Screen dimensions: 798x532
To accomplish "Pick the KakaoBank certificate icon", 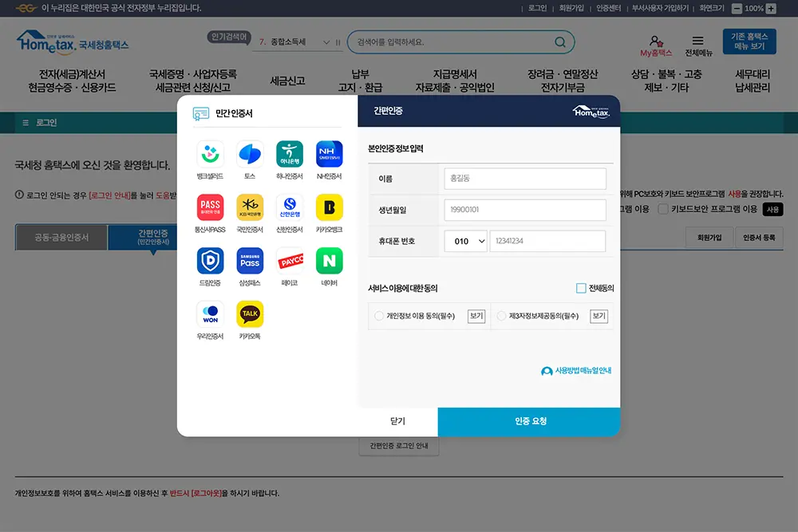I will click(330, 209).
